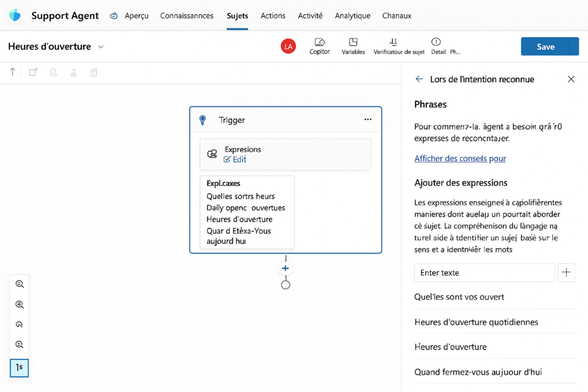Open the Aperçu tab
The image size is (588, 392).
coord(137,15)
